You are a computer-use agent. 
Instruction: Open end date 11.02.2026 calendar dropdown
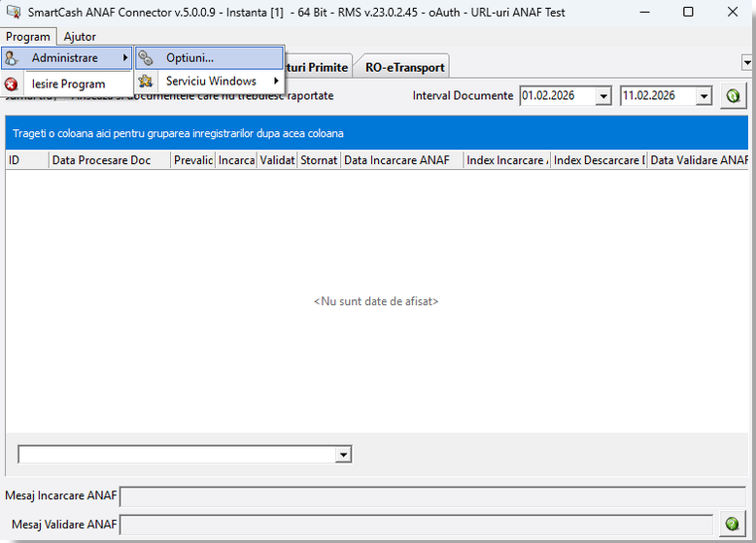704,96
